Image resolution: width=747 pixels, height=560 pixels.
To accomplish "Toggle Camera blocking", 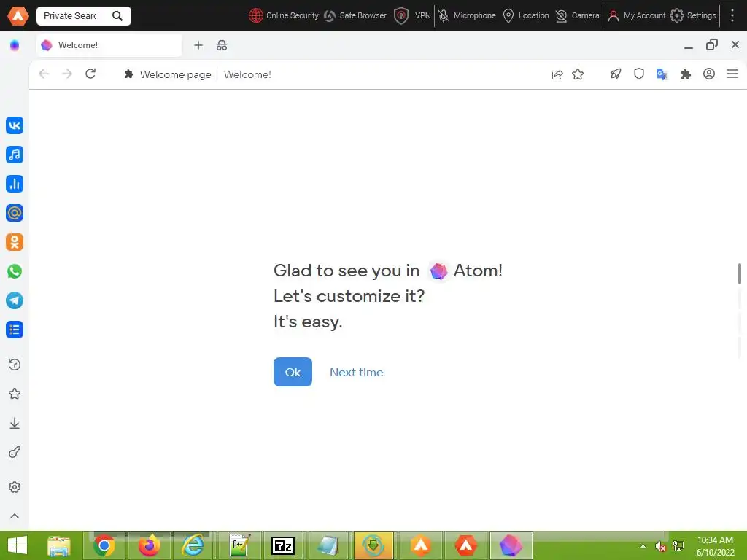I will click(x=578, y=16).
